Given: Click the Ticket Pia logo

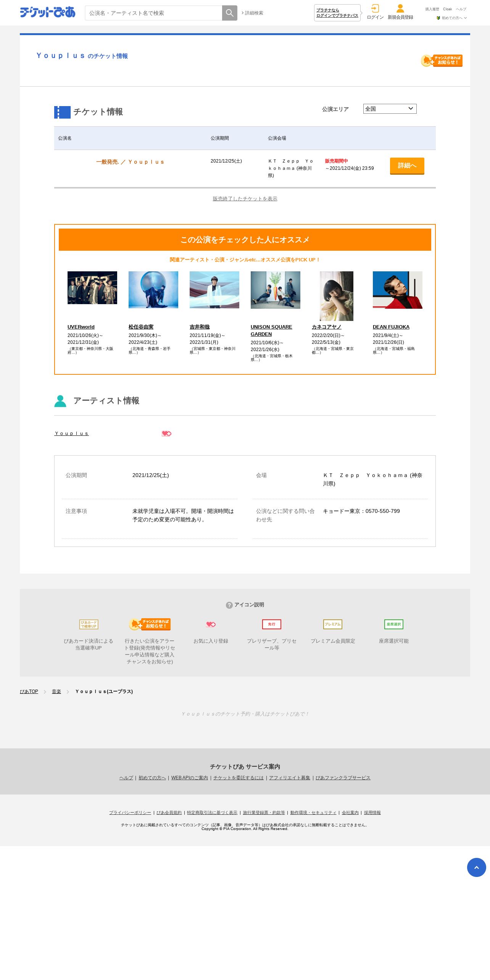Looking at the screenshot, I should pyautogui.click(x=48, y=12).
